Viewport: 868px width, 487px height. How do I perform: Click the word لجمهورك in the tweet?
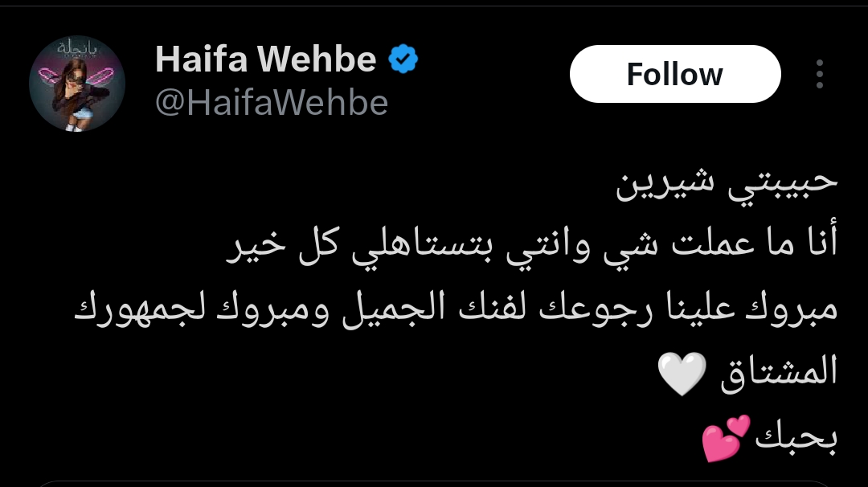coord(140,309)
